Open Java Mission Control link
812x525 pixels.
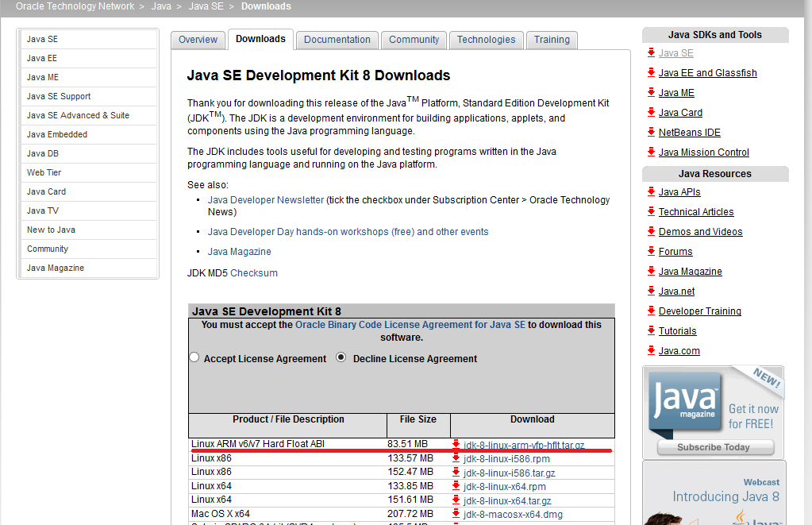704,152
